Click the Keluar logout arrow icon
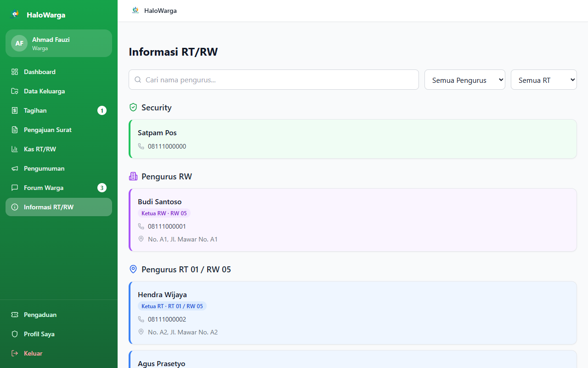 [x=15, y=353]
